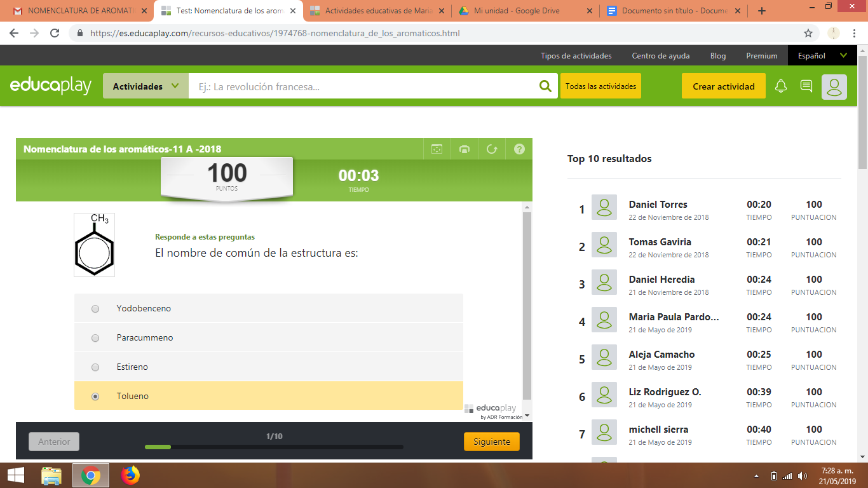This screenshot has height=488, width=868.
Task: Open the user profile avatar icon
Action: (834, 87)
